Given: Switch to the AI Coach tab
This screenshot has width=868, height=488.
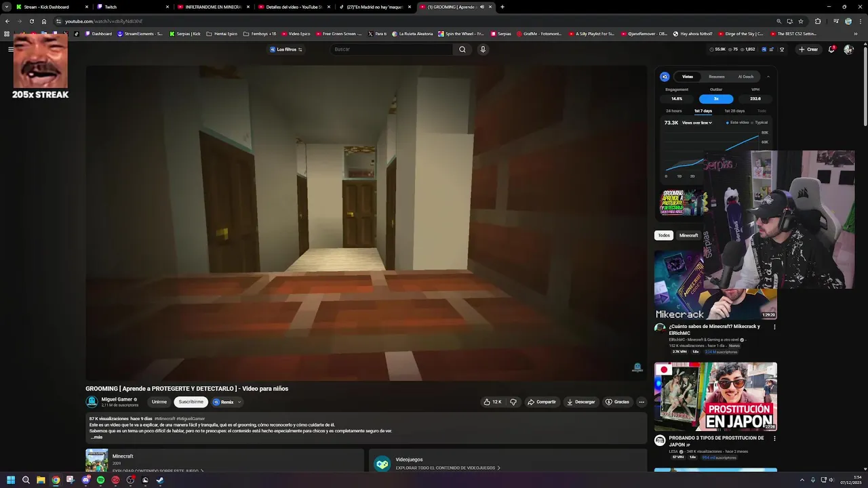Looking at the screenshot, I should pyautogui.click(x=746, y=77).
